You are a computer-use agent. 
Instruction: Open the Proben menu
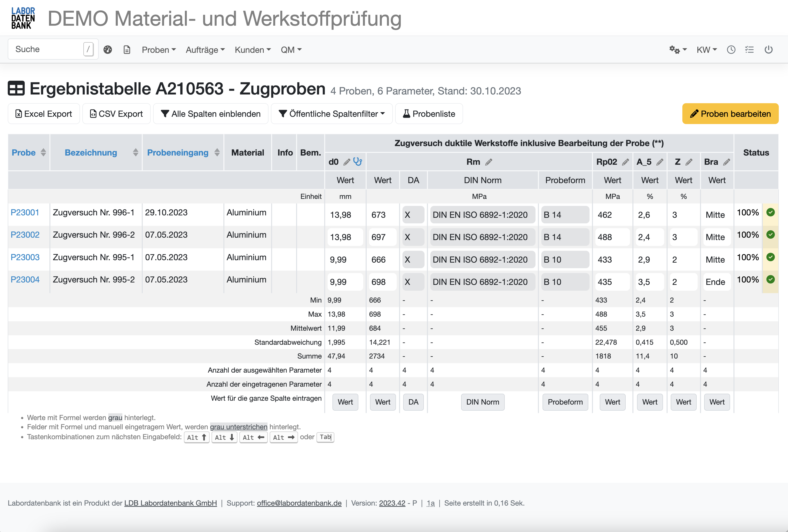159,49
